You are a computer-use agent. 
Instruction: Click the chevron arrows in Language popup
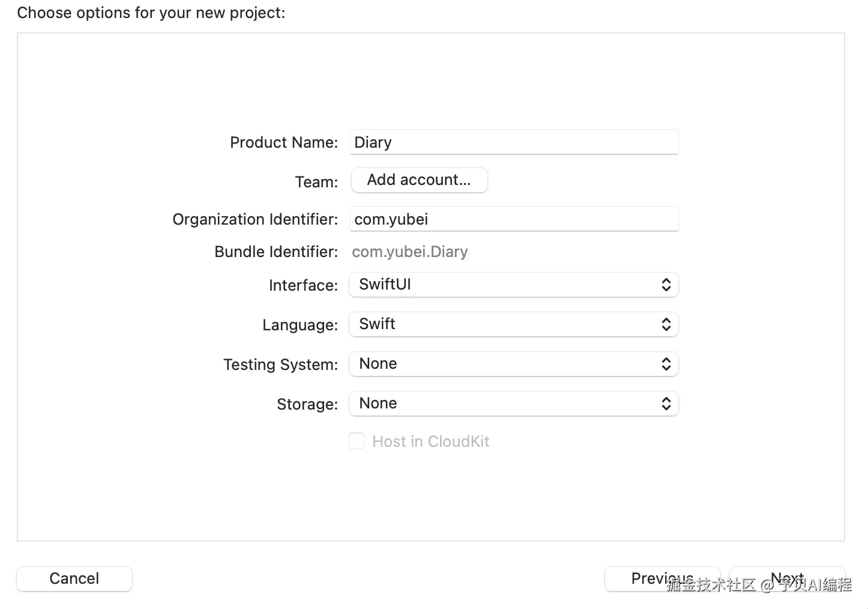[x=666, y=324]
